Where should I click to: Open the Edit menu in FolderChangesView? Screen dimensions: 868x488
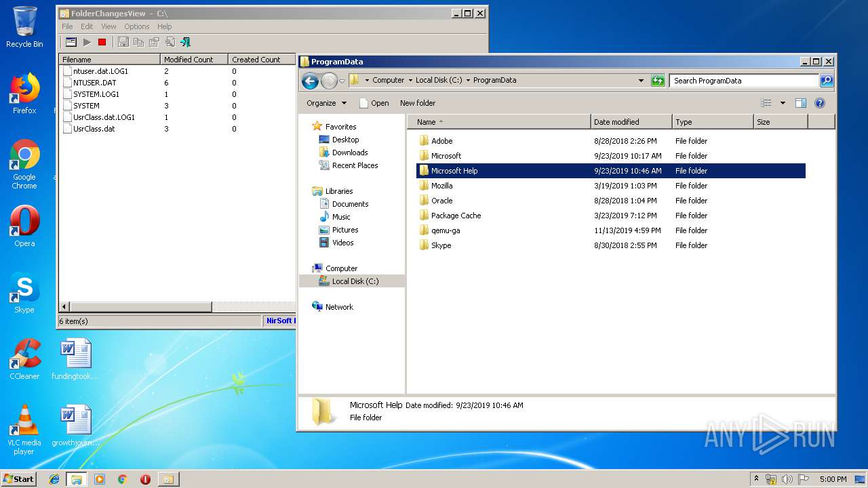pos(87,26)
